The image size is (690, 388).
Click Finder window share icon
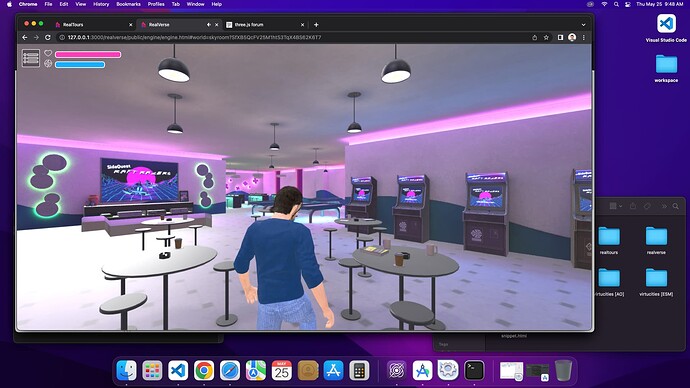633,206
